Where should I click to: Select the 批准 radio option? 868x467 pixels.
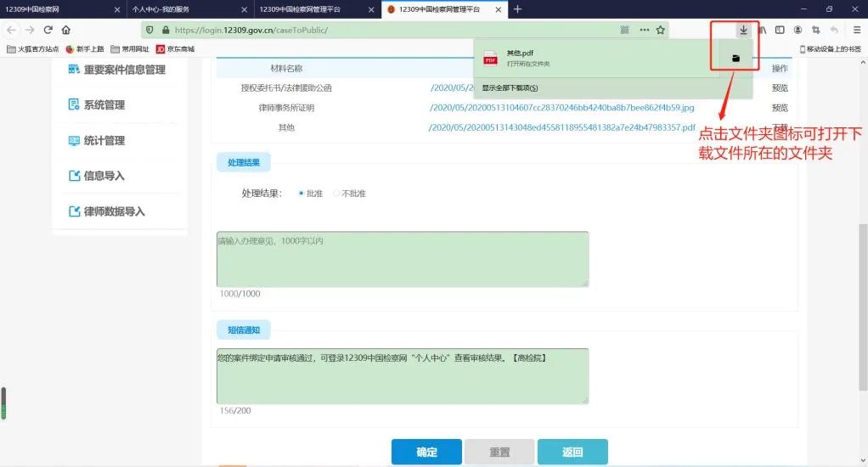click(x=302, y=193)
